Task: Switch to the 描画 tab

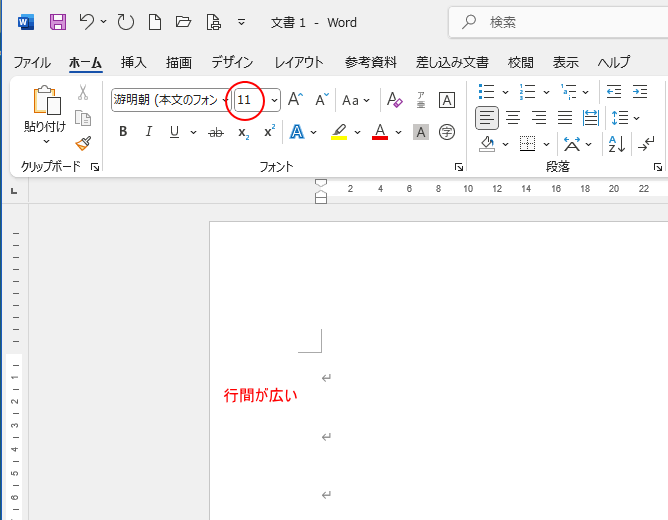Action: click(179, 63)
